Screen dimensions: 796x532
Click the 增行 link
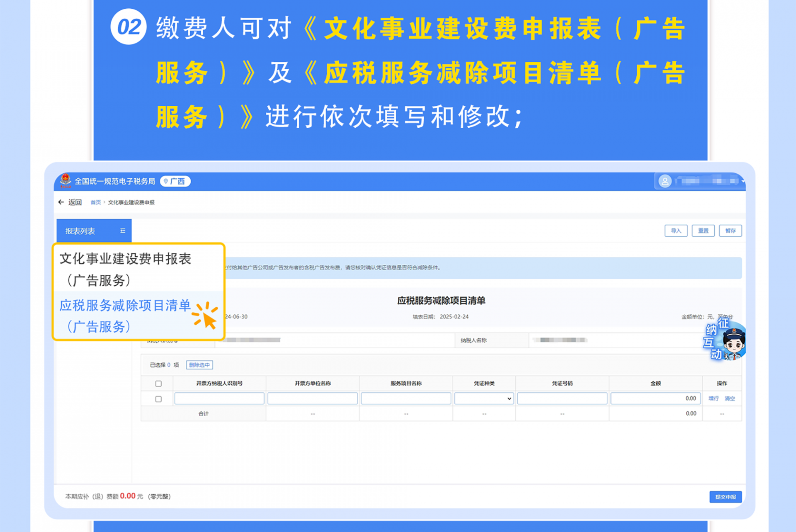[x=713, y=398]
